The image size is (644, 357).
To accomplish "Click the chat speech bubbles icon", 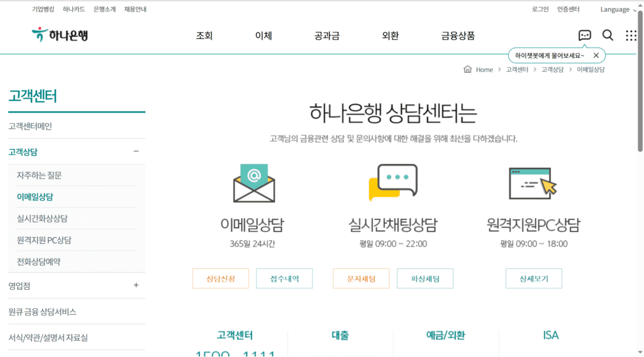I will [393, 182].
